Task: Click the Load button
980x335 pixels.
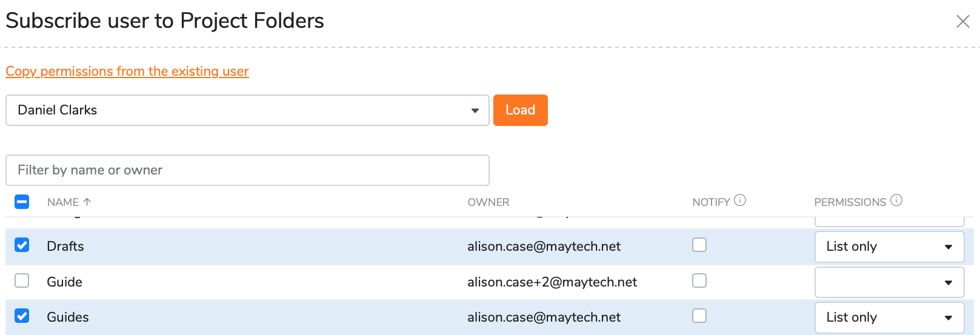Action: click(x=521, y=110)
